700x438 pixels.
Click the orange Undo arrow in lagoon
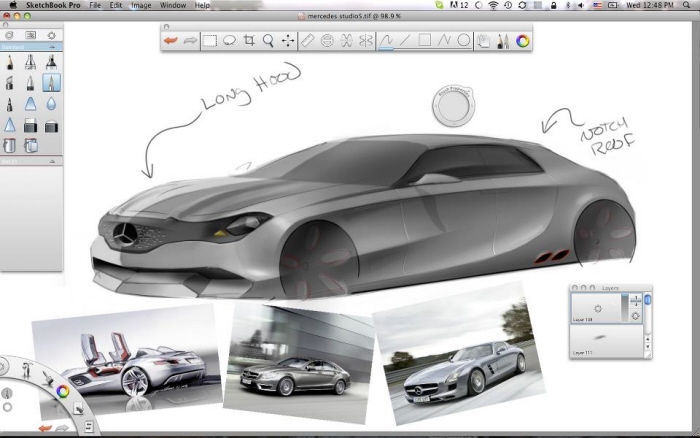pos(45,428)
